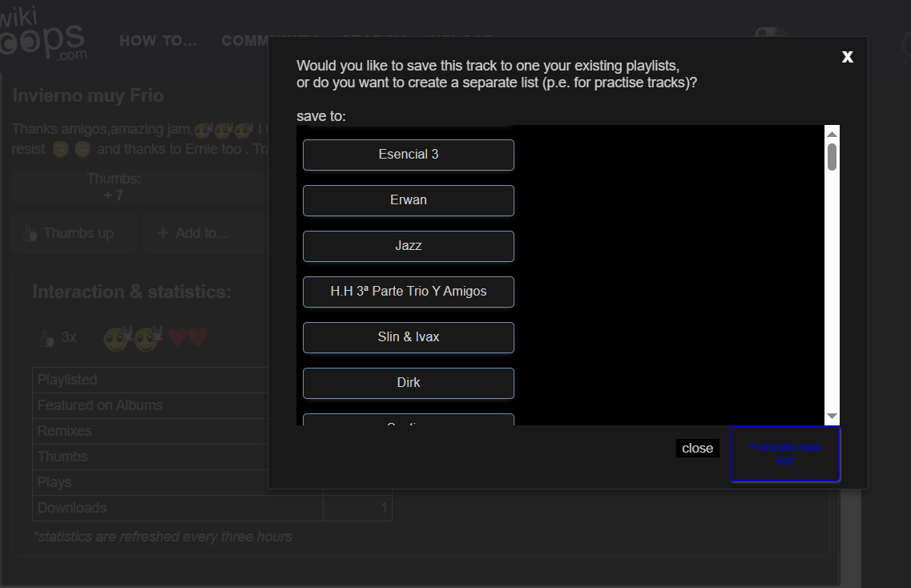Click the Add to... button
911x588 pixels.
point(193,233)
